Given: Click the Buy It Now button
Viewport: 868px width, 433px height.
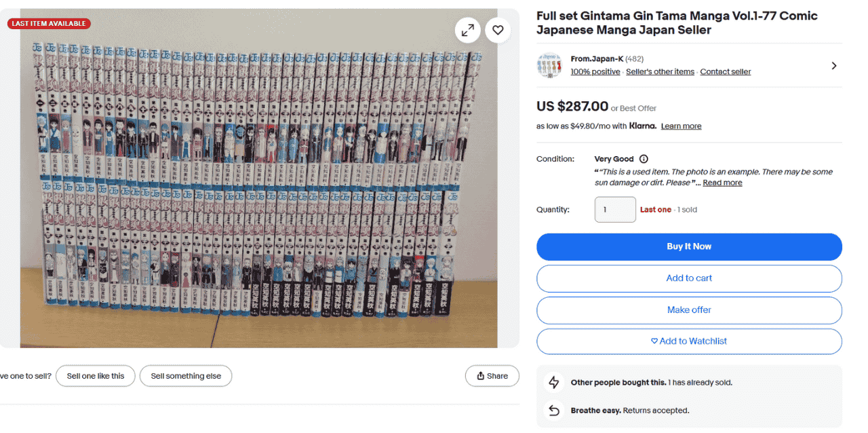Looking at the screenshot, I should pos(689,247).
